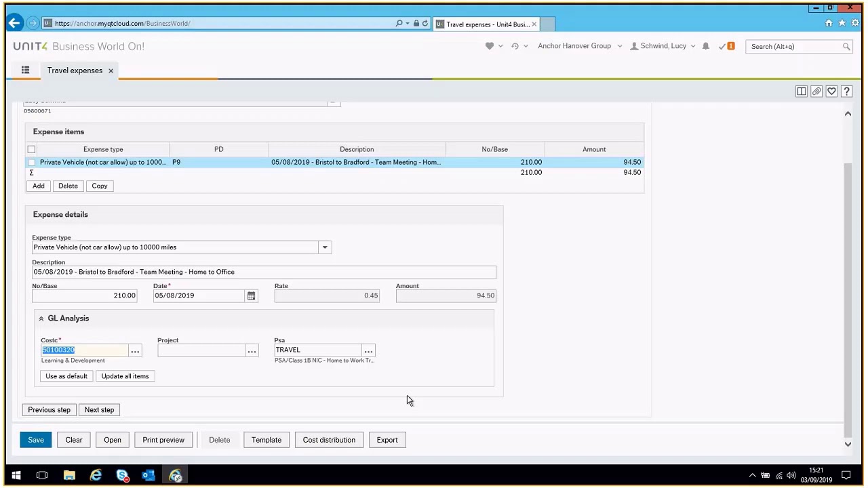Delete the selected expense item
This screenshot has width=868, height=488.
68,186
